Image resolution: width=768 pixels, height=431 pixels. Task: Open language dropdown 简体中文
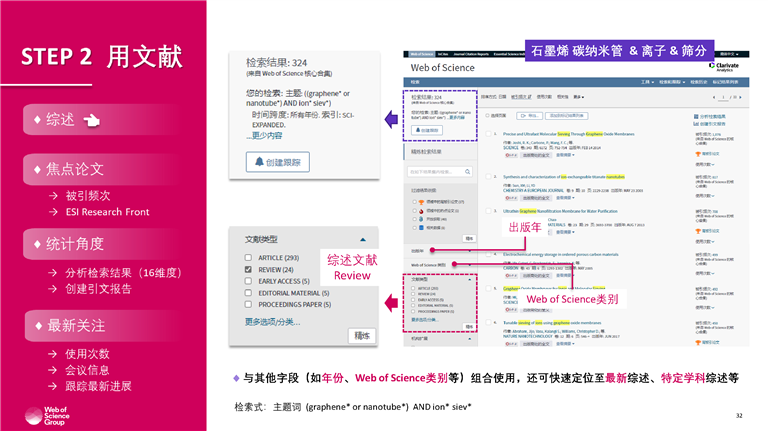point(730,54)
